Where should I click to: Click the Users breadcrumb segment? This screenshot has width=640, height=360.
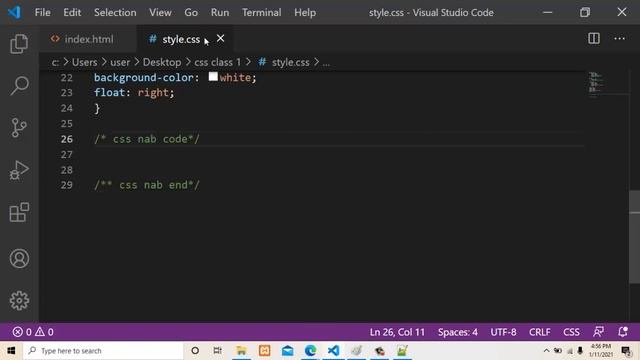click(x=84, y=62)
